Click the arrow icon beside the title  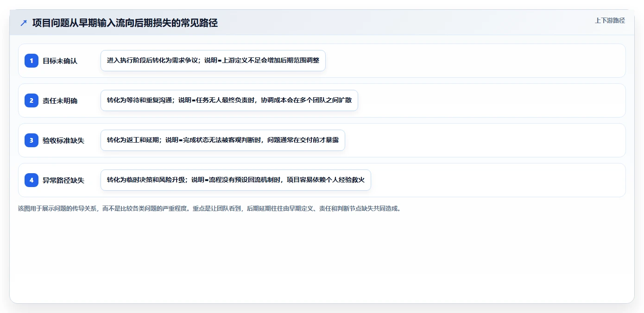point(24,23)
